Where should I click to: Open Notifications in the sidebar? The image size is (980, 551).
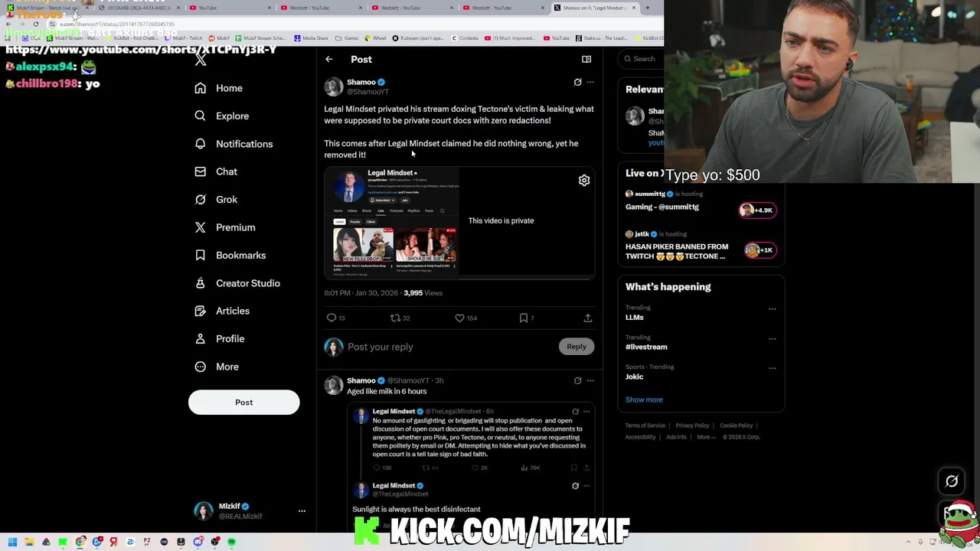click(234, 144)
